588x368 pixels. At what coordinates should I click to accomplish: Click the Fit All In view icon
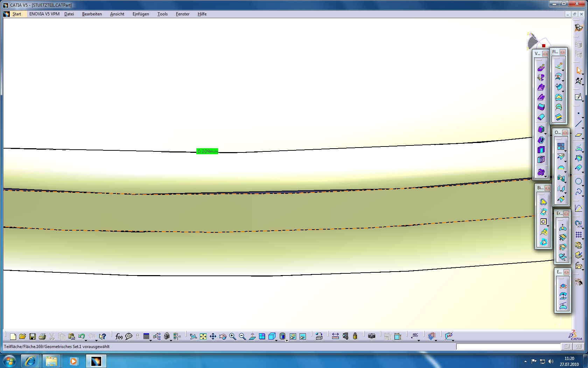pos(203,336)
